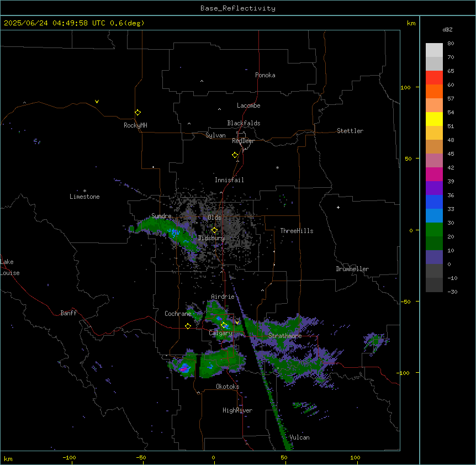Select the Blackfalds label

pos(244,123)
